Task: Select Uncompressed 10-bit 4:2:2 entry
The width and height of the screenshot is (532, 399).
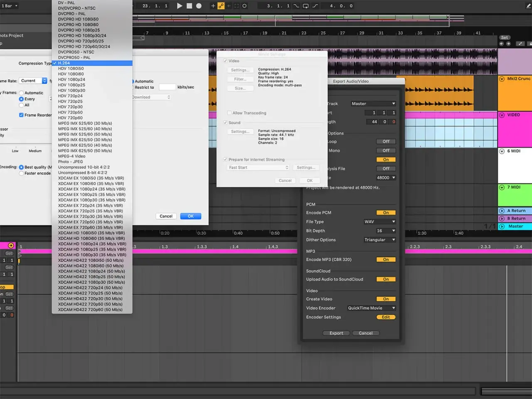Action: tap(92, 167)
